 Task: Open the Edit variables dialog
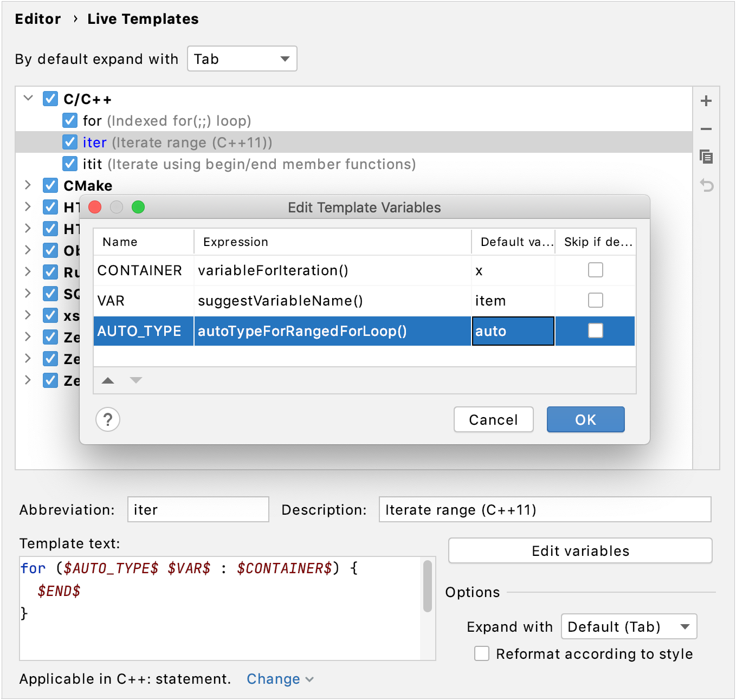point(580,550)
